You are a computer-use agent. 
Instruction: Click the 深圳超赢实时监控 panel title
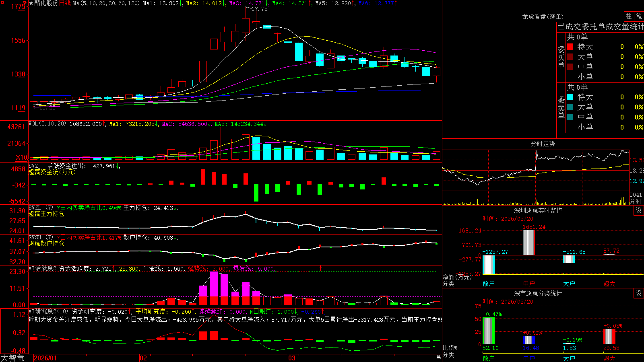(x=538, y=210)
